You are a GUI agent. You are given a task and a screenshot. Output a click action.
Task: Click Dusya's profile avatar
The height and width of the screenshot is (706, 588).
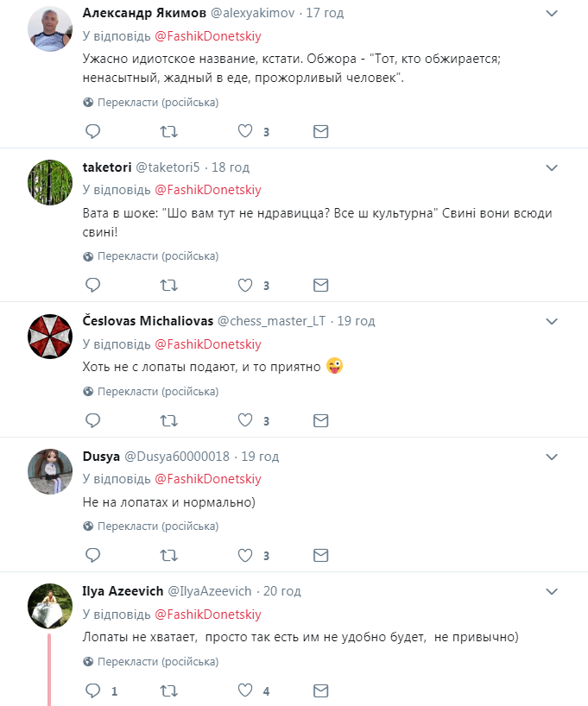[x=49, y=471]
